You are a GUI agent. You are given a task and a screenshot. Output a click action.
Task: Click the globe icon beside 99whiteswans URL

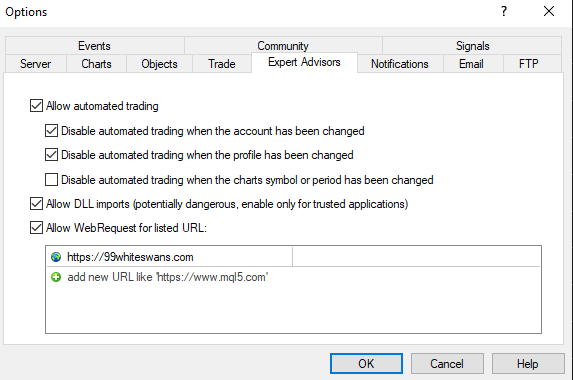coord(56,257)
